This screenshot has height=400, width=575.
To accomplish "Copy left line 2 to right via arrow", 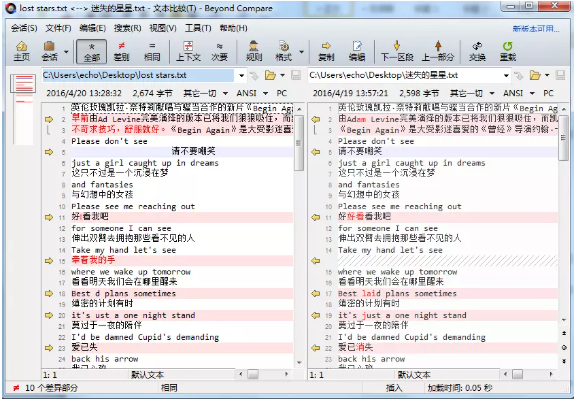I will click(49, 119).
